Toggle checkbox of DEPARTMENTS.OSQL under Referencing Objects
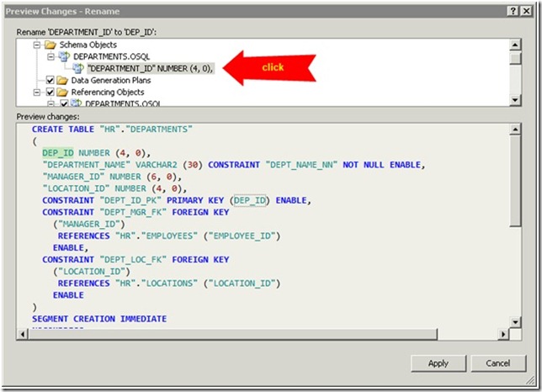Image resolution: width=542 pixels, height=392 pixels. click(x=64, y=103)
